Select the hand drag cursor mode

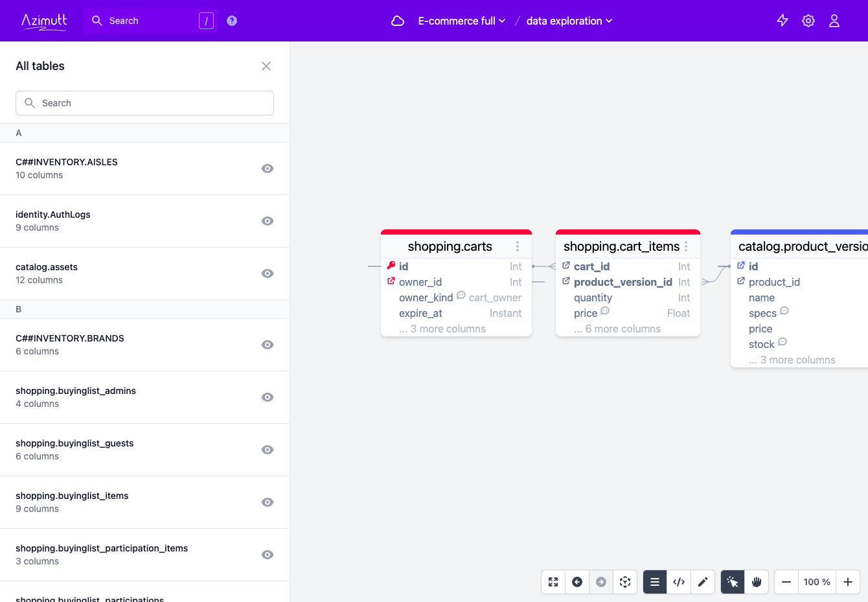click(x=757, y=582)
